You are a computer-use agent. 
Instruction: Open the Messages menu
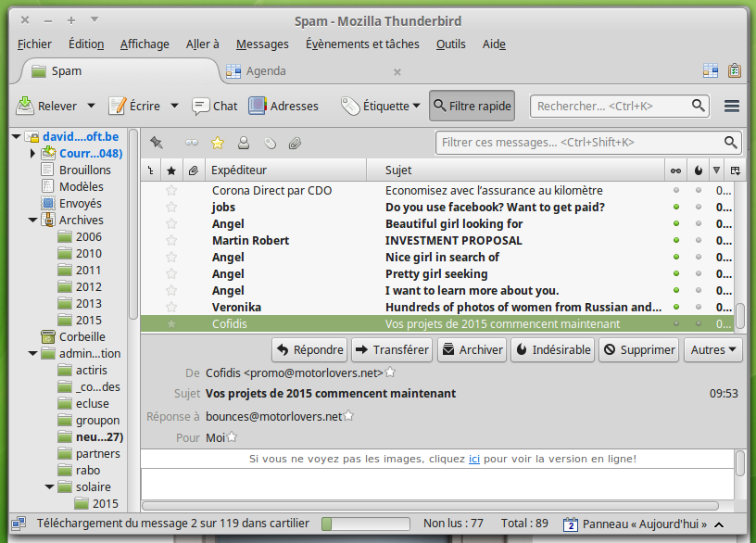(262, 44)
